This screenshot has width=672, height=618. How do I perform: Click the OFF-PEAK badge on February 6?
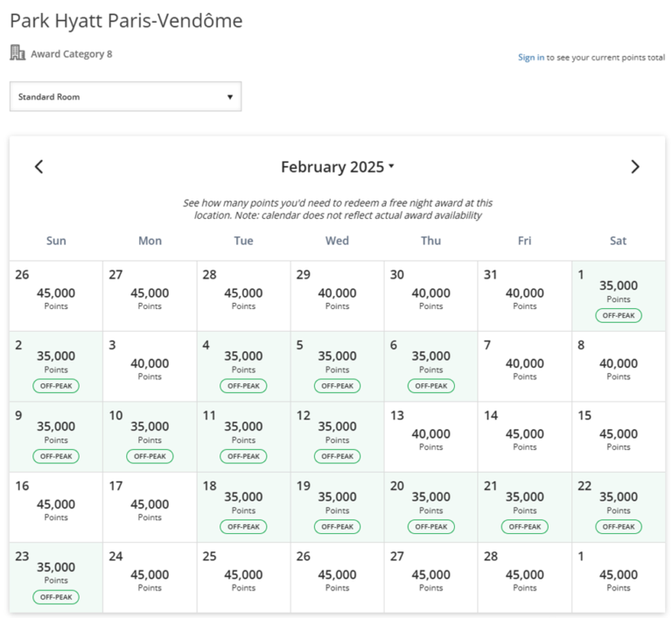430,386
